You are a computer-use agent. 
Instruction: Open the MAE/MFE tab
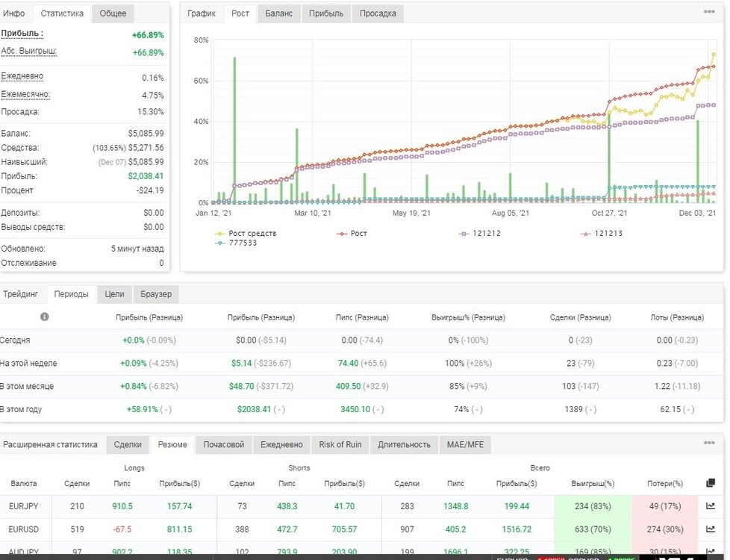tap(465, 444)
